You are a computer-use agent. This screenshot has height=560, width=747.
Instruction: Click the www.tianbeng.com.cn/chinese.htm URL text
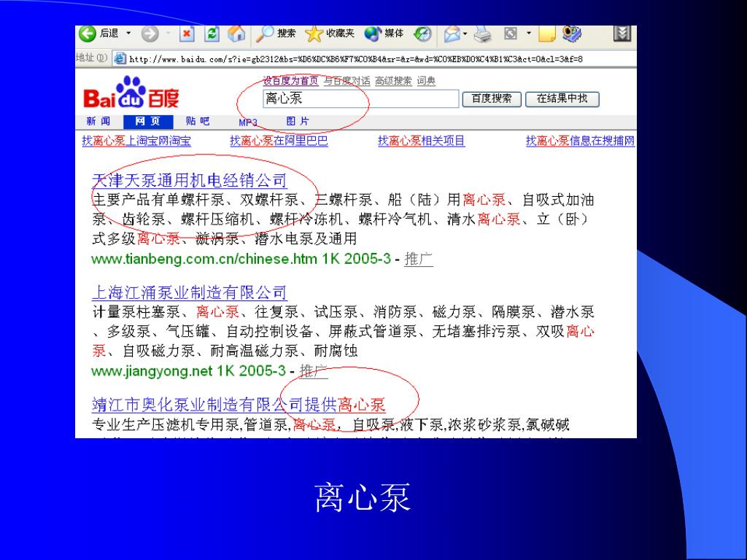(204, 259)
